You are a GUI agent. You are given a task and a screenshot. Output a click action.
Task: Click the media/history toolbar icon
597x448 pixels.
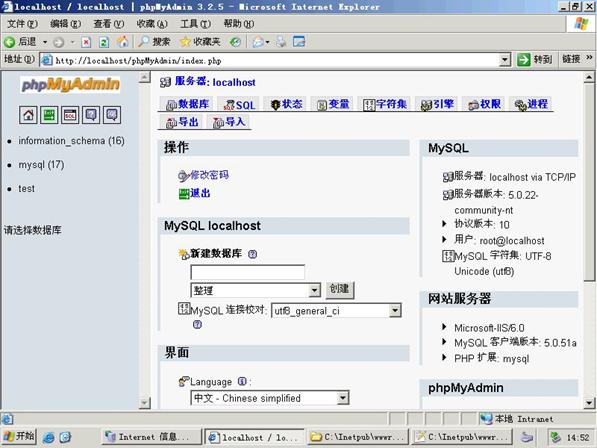(x=235, y=42)
